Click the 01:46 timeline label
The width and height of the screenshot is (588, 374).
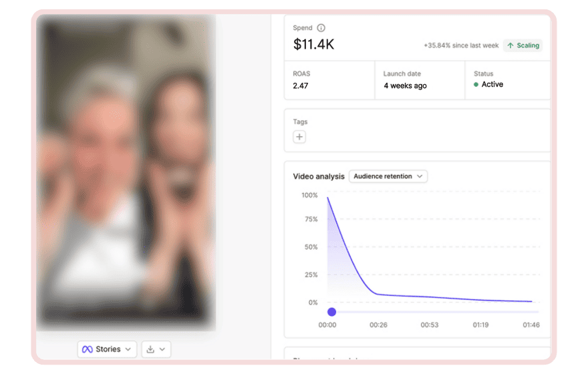[x=531, y=325]
